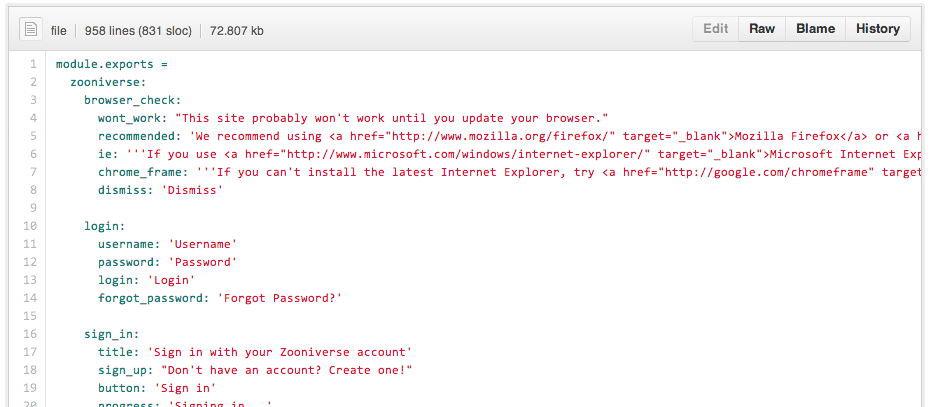Select line number 3
The width and height of the screenshot is (931, 407).
33,100
